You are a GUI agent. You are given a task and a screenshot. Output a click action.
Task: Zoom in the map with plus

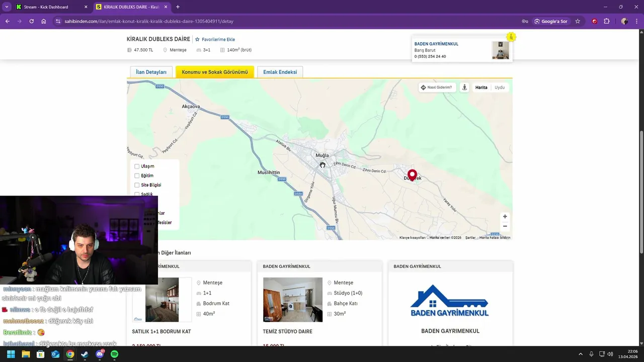(505, 217)
